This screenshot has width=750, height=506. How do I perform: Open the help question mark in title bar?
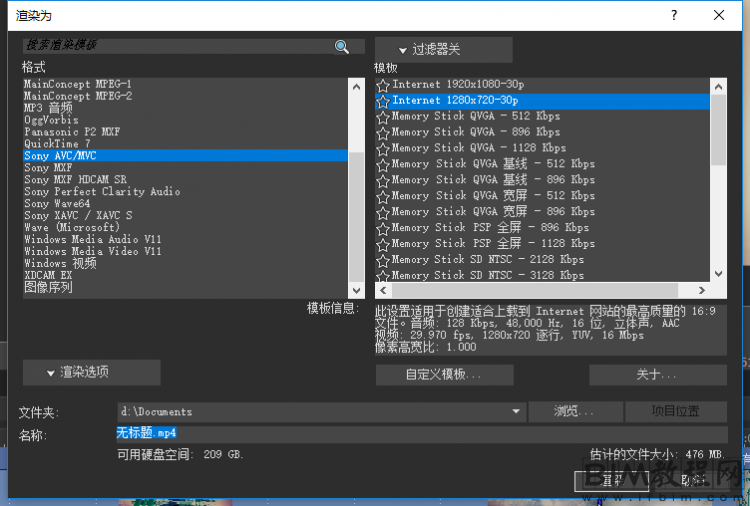(x=674, y=15)
